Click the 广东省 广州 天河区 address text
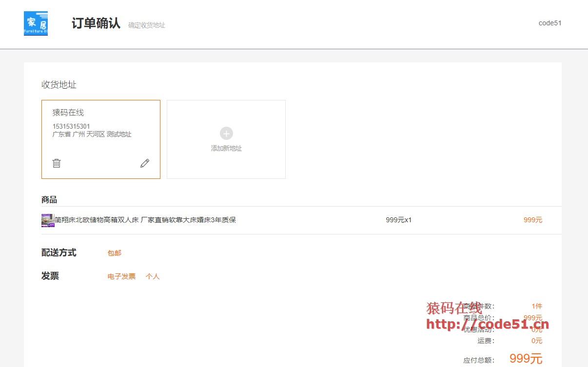588x367 pixels. point(92,134)
